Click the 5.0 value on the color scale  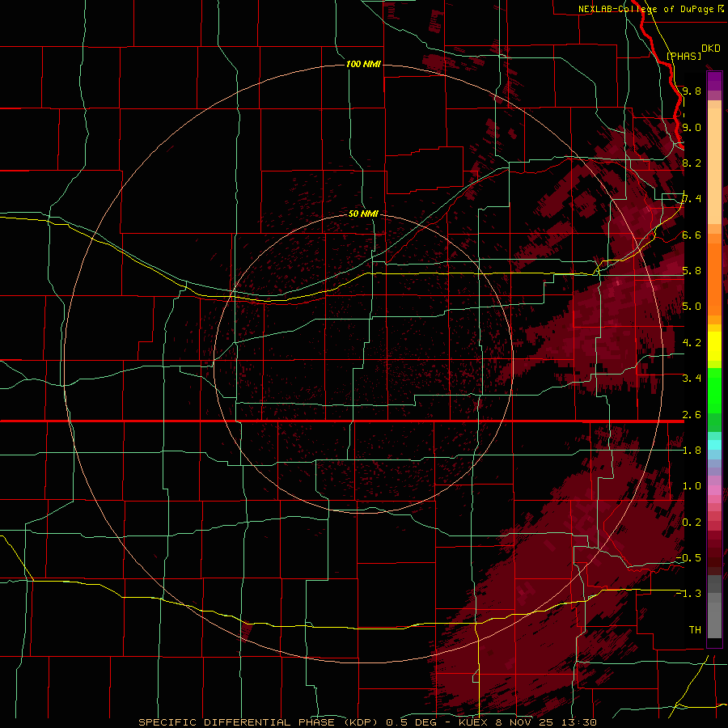click(x=692, y=307)
